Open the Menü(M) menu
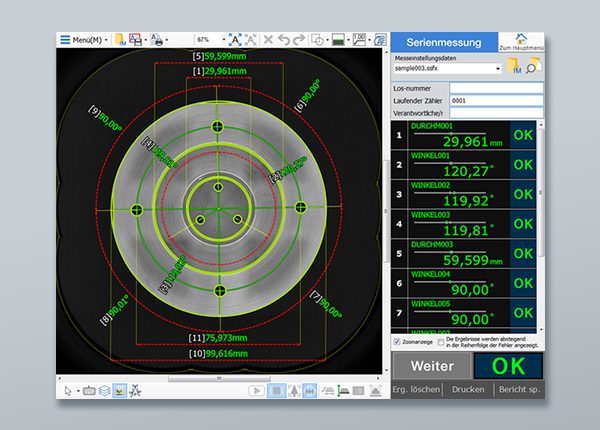 pyautogui.click(x=83, y=40)
